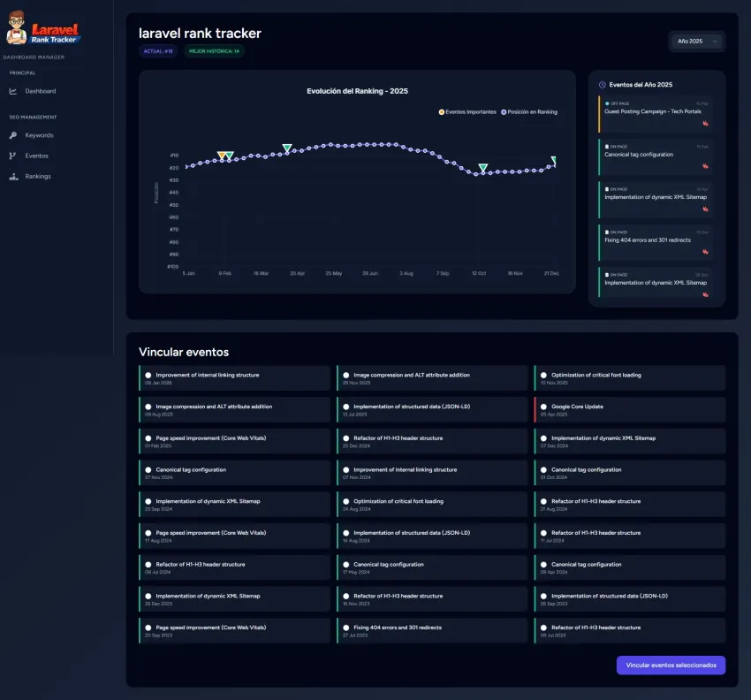Click the fire icon on Fixing 404 errors event
Image resolution: width=751 pixels, height=700 pixels.
[705, 250]
